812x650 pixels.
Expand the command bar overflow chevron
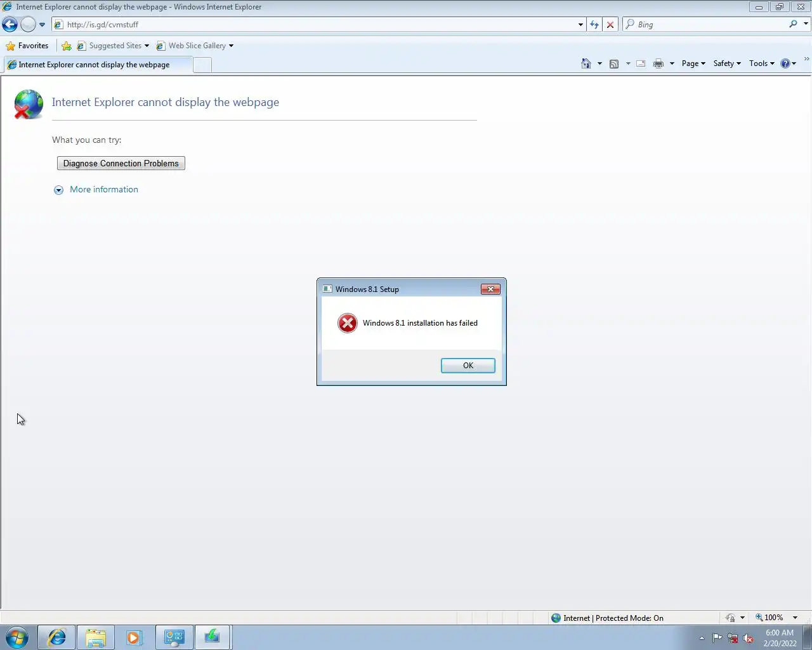click(x=806, y=60)
